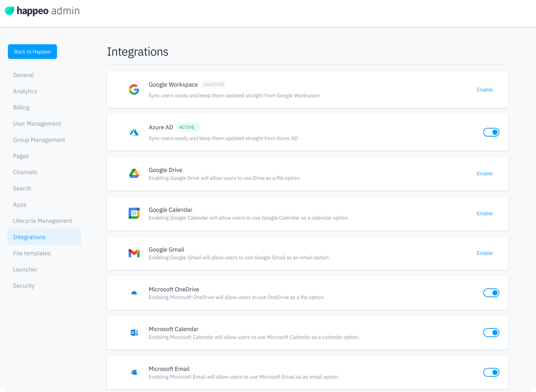Open the Security section
The width and height of the screenshot is (536, 392).
pyautogui.click(x=24, y=286)
